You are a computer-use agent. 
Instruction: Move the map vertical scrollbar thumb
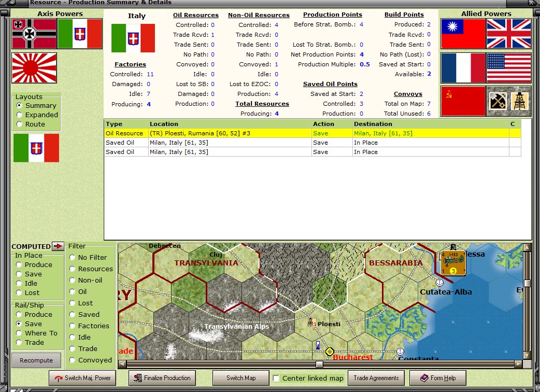point(527,283)
